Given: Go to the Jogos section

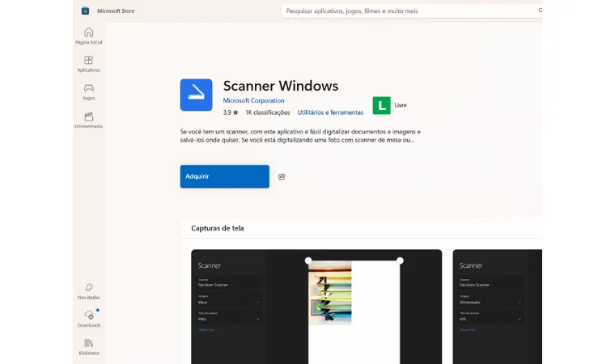Looking at the screenshot, I should 89,91.
